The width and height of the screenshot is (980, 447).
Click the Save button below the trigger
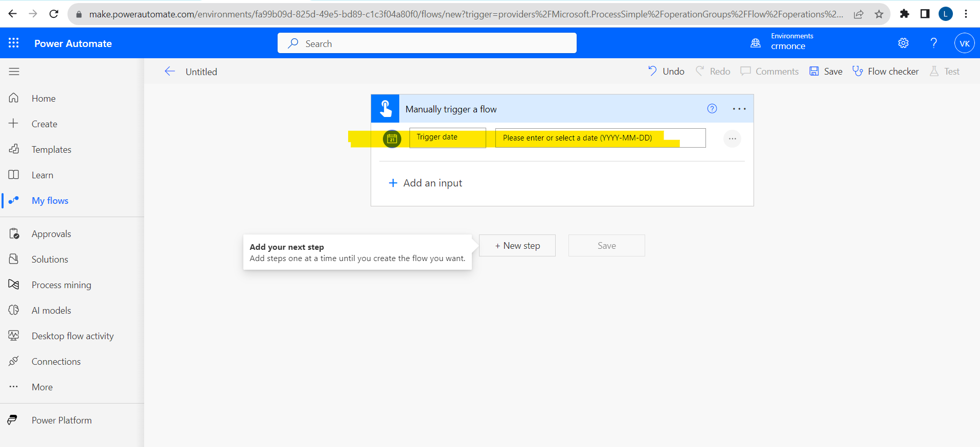[607, 246]
